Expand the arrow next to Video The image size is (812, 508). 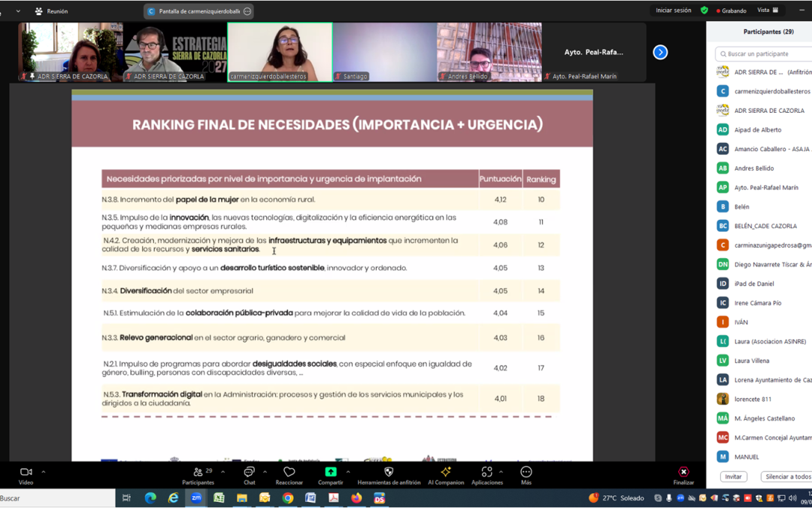coord(43,472)
